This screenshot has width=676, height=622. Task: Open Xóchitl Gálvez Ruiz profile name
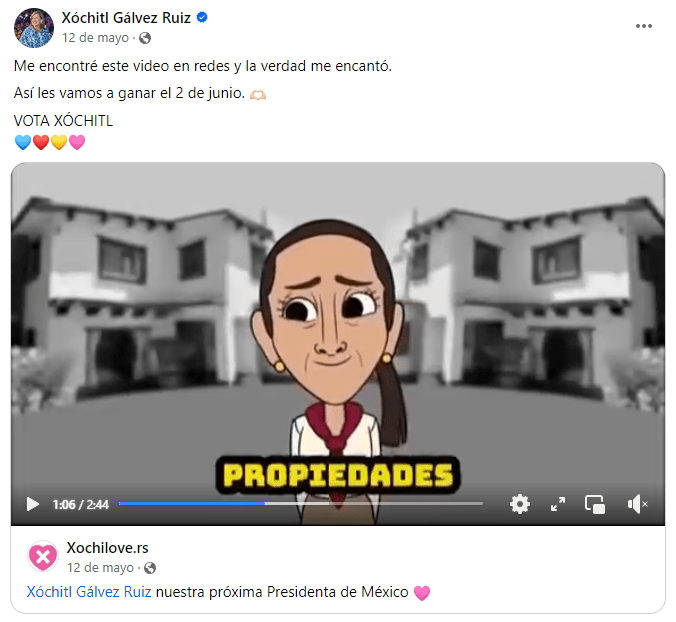coord(126,18)
